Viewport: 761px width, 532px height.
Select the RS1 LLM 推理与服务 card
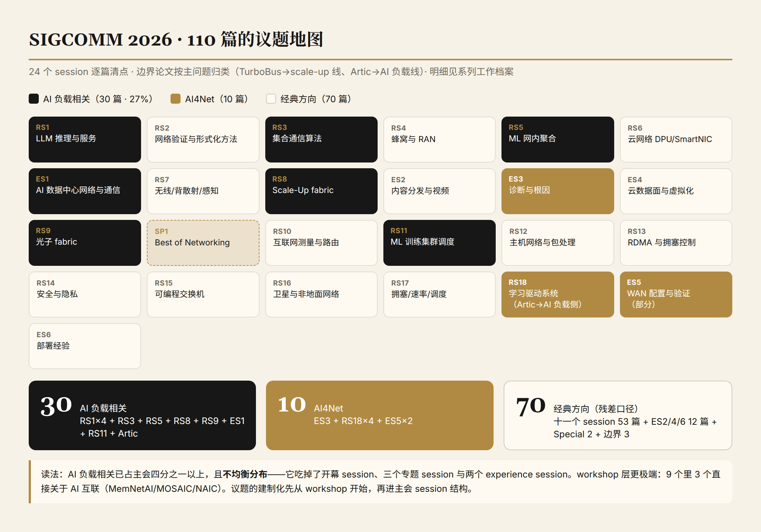click(x=85, y=140)
